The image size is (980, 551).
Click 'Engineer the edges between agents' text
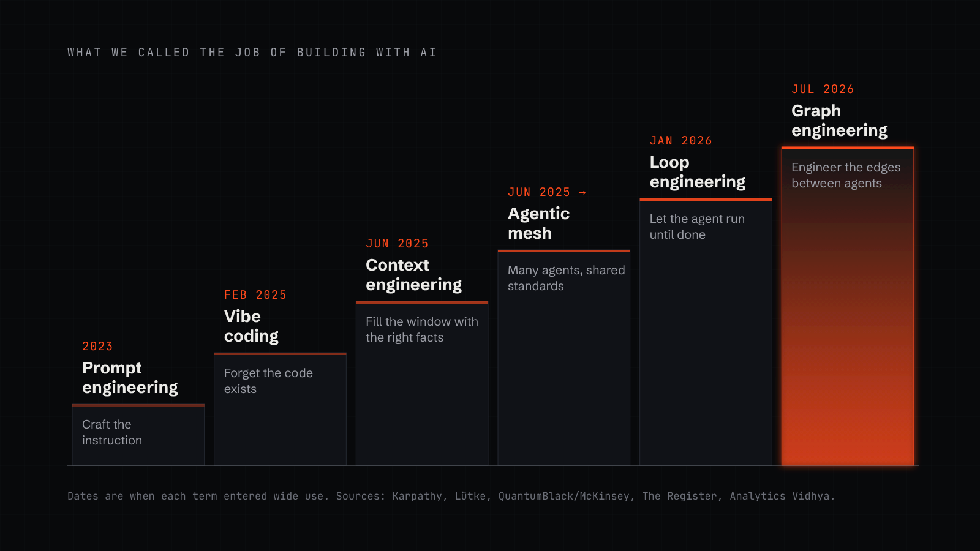[x=846, y=175]
